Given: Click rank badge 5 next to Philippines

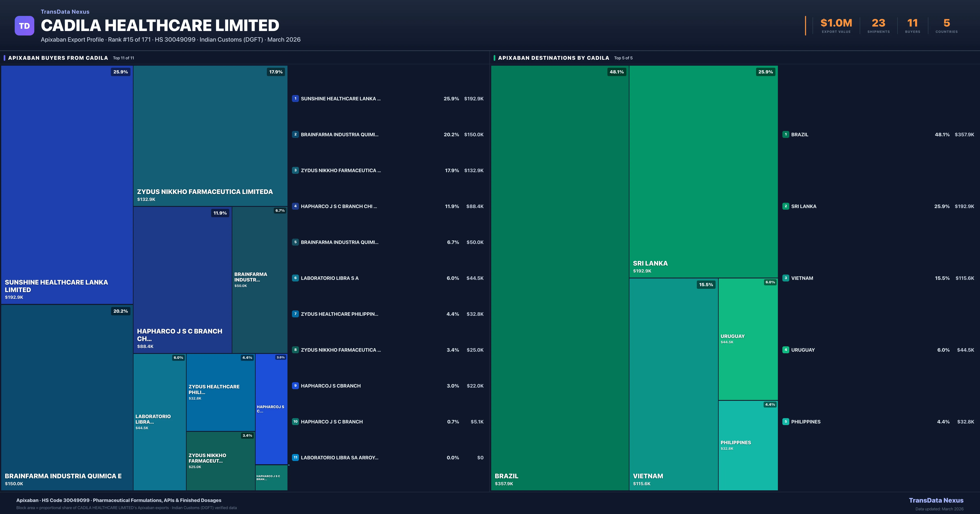Looking at the screenshot, I should tap(786, 421).
